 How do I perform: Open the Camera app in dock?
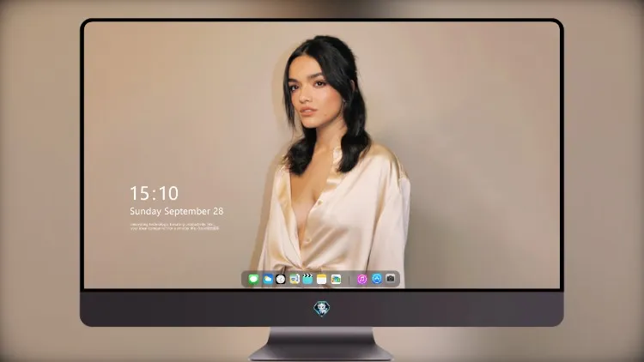(391, 279)
